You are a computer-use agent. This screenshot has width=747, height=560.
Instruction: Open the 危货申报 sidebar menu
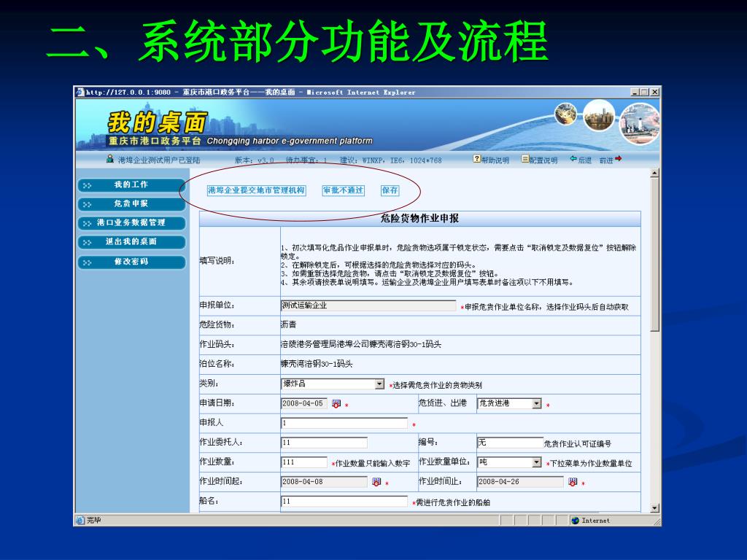pos(131,204)
